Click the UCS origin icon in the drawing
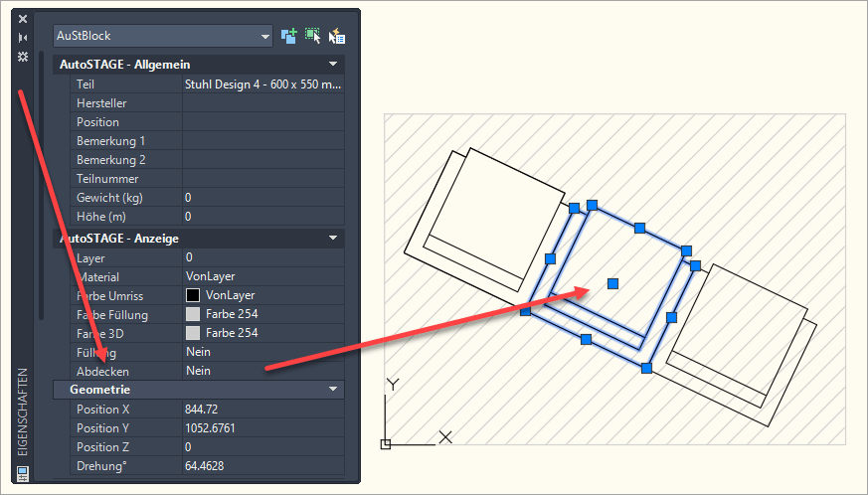The image size is (868, 495). click(387, 443)
